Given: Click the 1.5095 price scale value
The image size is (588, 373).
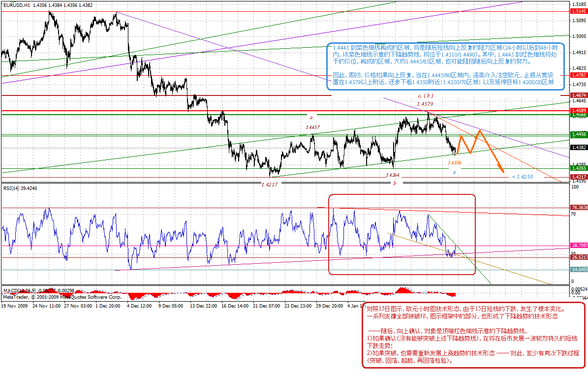Looking at the screenshot, I should [579, 21].
